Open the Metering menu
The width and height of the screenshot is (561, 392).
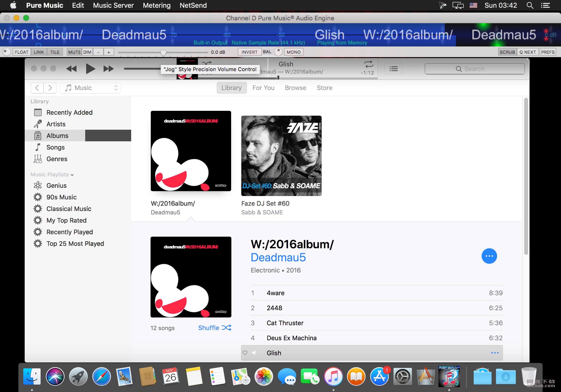point(157,5)
